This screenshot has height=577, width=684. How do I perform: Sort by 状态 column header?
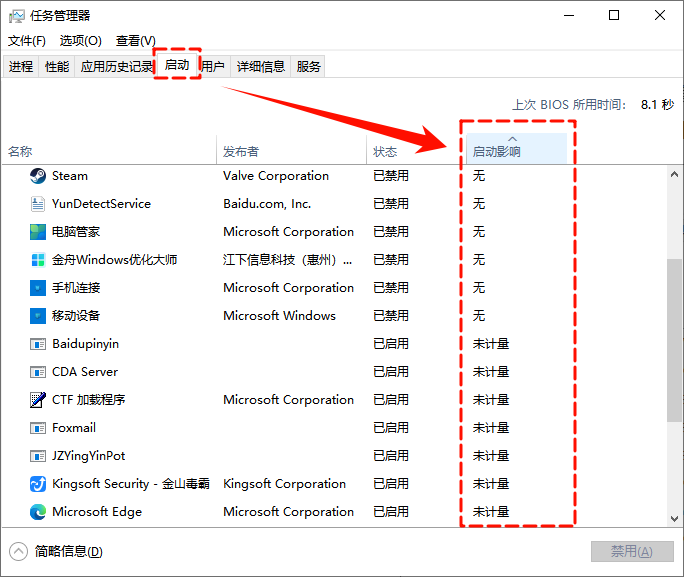pos(385,152)
